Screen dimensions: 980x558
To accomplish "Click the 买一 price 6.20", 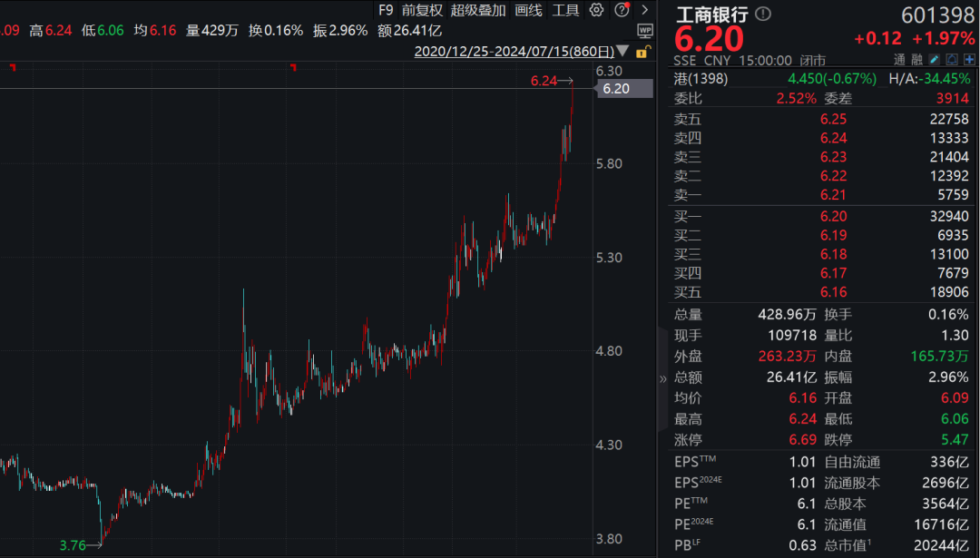I will (x=833, y=216).
